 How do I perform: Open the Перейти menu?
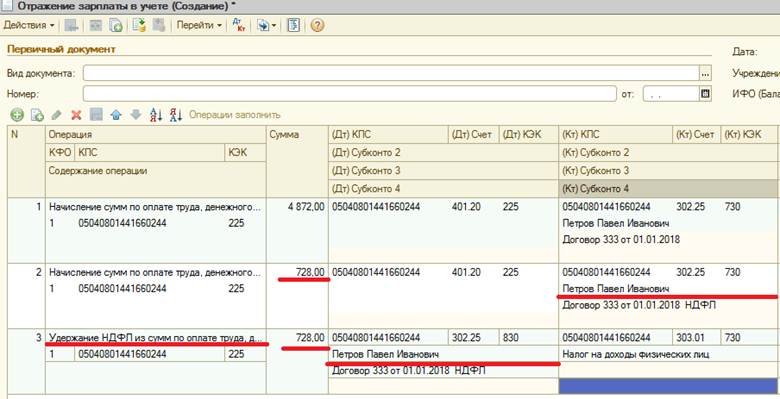point(199,25)
